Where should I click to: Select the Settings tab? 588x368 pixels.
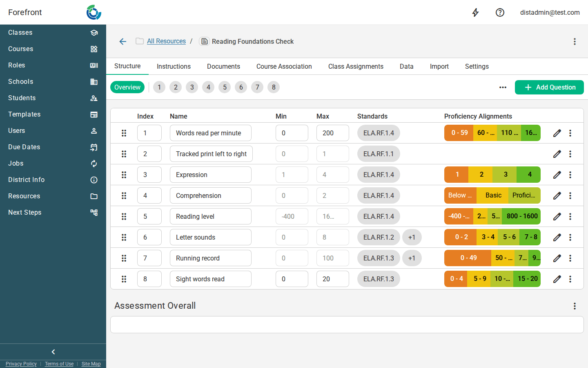[477, 66]
